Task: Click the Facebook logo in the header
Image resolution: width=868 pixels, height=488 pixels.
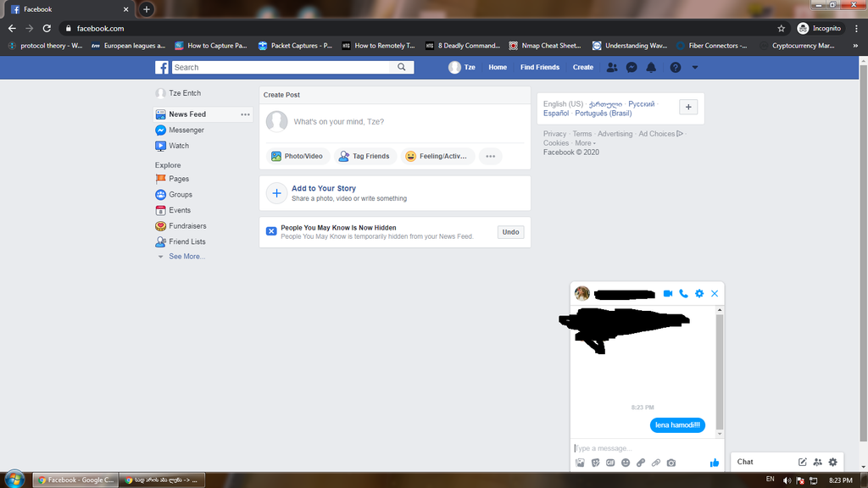Action: point(162,68)
